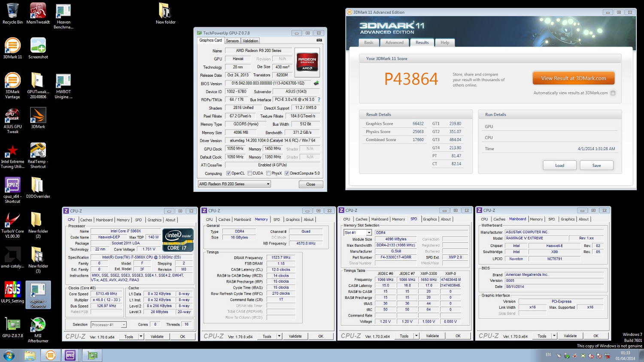Screen dimensions: 644x362
Task: Open the MemTweakIt desktop icon
Action: (x=38, y=13)
